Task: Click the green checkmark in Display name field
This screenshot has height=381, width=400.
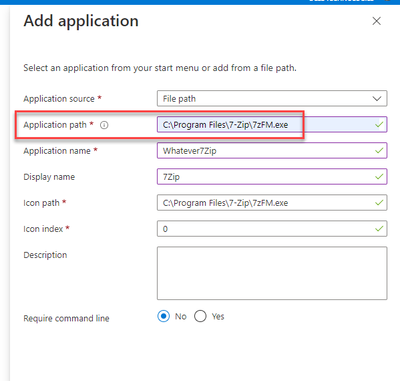Action: click(379, 177)
